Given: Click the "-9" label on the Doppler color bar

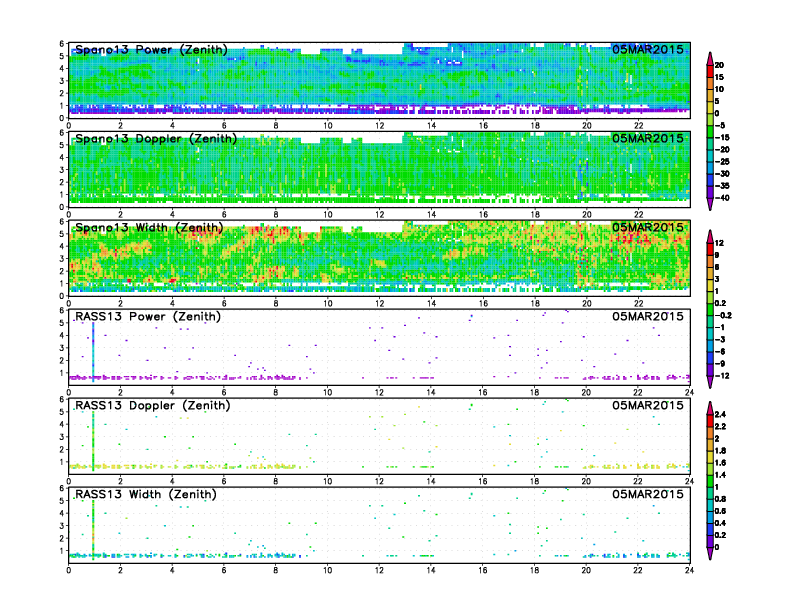Looking at the screenshot, I should [x=720, y=364].
